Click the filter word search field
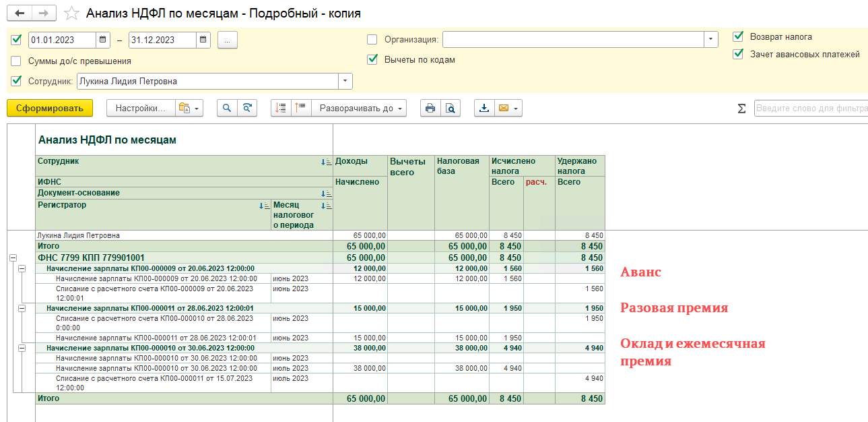The width and height of the screenshot is (868, 422). click(810, 108)
